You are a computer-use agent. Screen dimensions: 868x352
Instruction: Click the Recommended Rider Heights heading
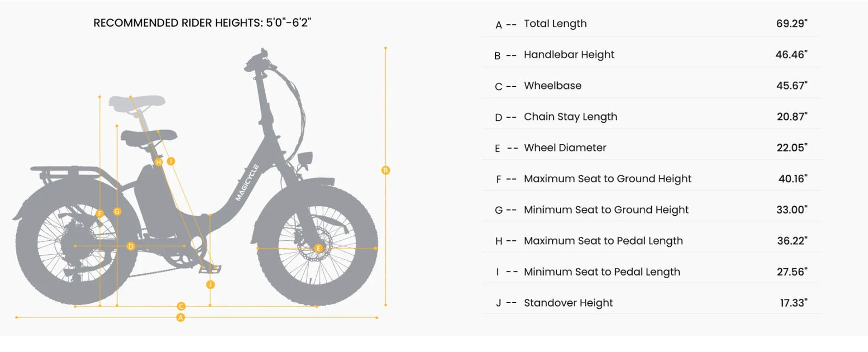(x=202, y=23)
